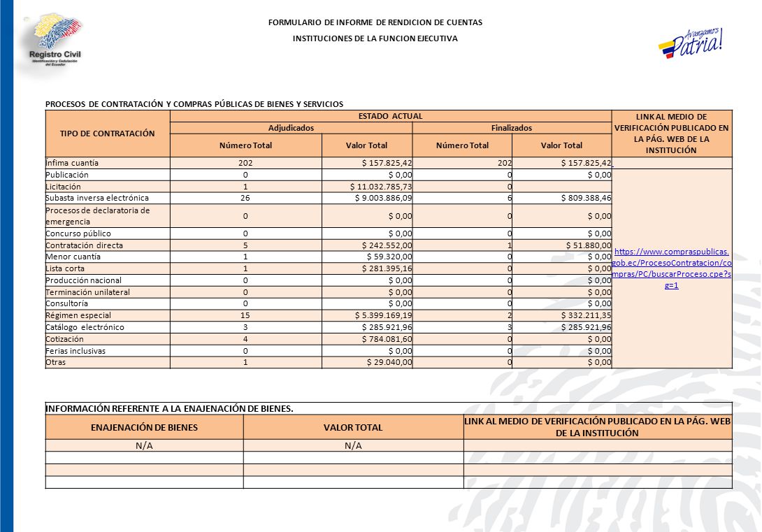Click 'INSTITUCIONES DE LA FUNCION EJECUTIVA' subtitle
Image resolution: width=762 pixels, height=532 pixels.
[375, 38]
